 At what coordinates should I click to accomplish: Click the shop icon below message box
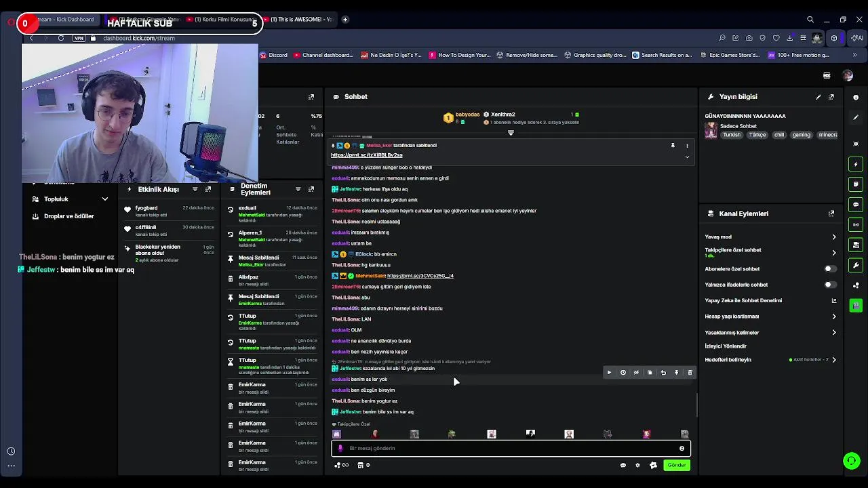[360, 465]
